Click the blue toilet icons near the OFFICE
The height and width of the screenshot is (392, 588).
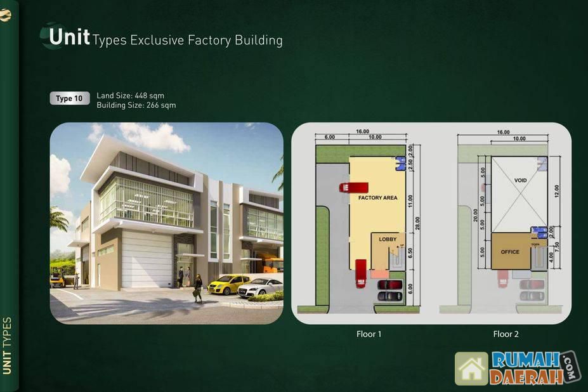[538, 233]
